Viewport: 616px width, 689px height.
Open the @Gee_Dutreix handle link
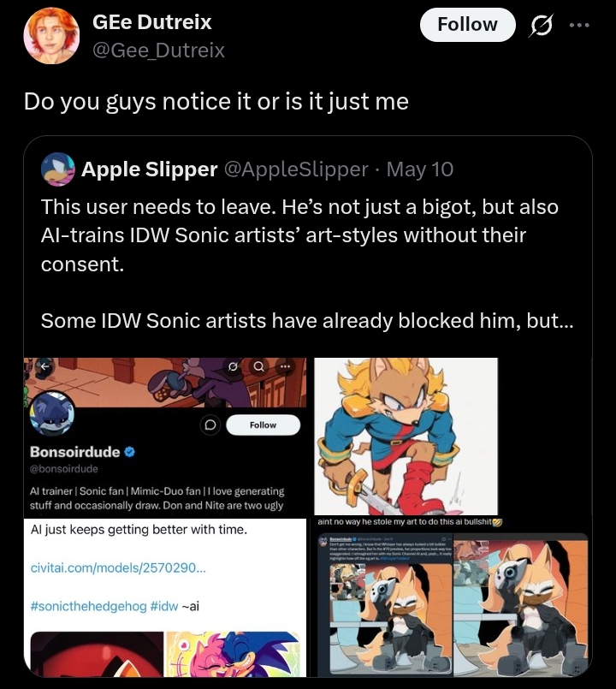coord(158,50)
